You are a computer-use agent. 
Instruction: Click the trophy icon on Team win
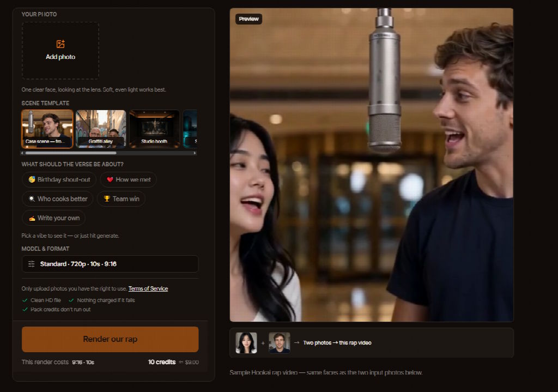pyautogui.click(x=107, y=198)
